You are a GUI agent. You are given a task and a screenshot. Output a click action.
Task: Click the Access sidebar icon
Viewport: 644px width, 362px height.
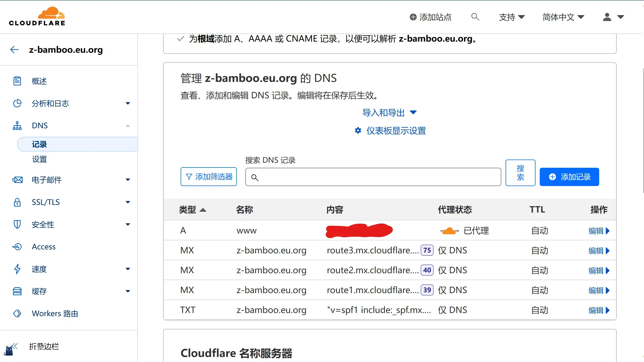pyautogui.click(x=16, y=247)
